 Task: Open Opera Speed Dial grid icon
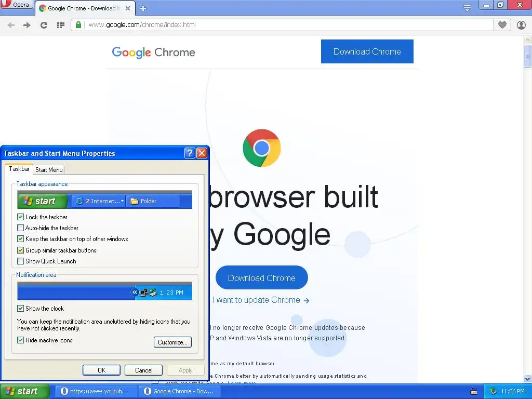(x=61, y=25)
